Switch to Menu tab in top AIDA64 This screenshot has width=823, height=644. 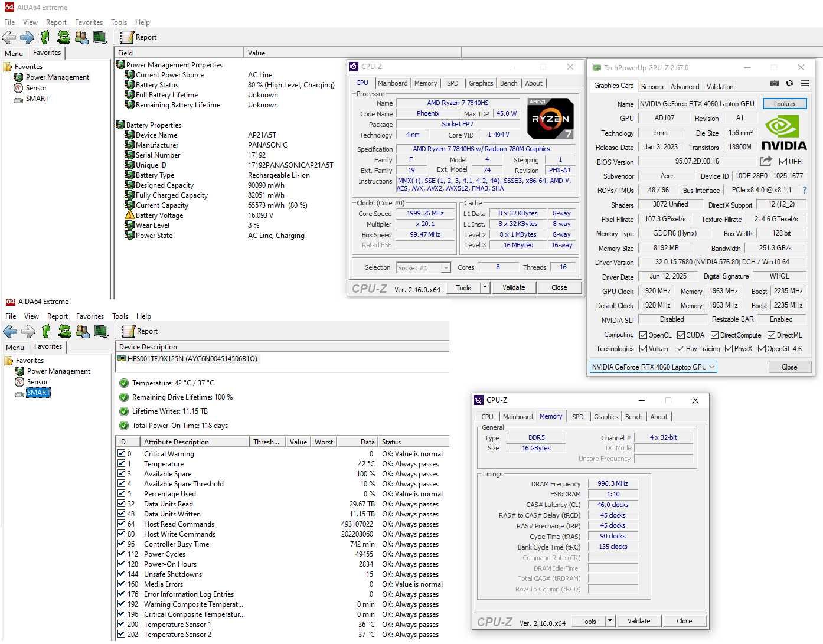tap(14, 53)
